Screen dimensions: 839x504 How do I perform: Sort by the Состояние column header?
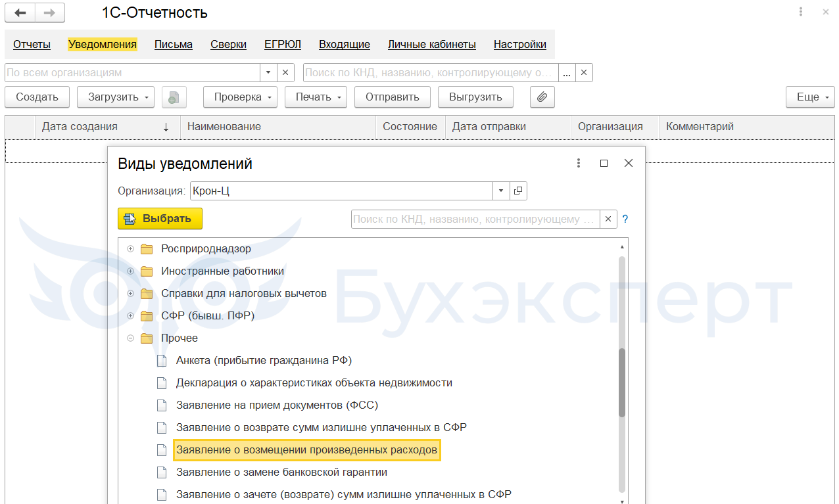(410, 127)
